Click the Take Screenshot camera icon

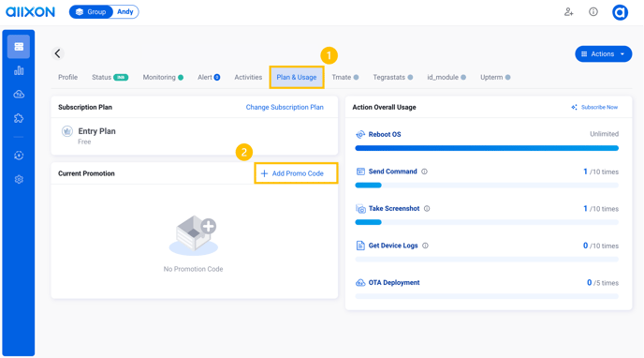[x=360, y=209]
